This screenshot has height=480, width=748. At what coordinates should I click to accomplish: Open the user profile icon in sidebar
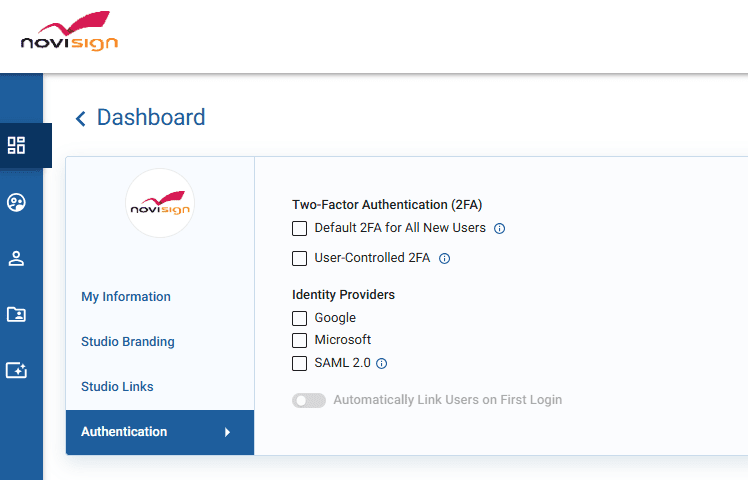16,258
